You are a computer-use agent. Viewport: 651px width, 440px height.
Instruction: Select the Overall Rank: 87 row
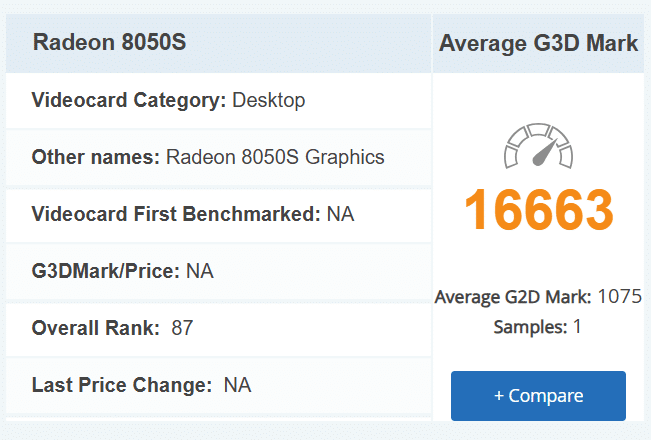coord(218,328)
